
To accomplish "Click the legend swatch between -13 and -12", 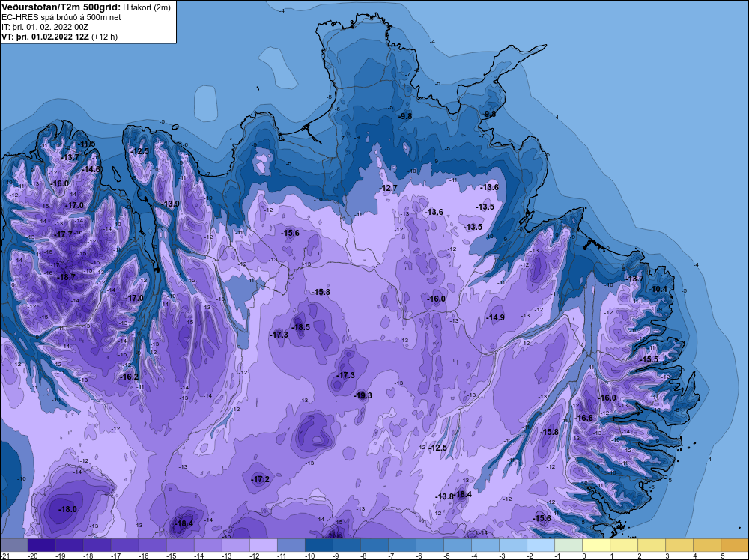I will tap(235, 545).
